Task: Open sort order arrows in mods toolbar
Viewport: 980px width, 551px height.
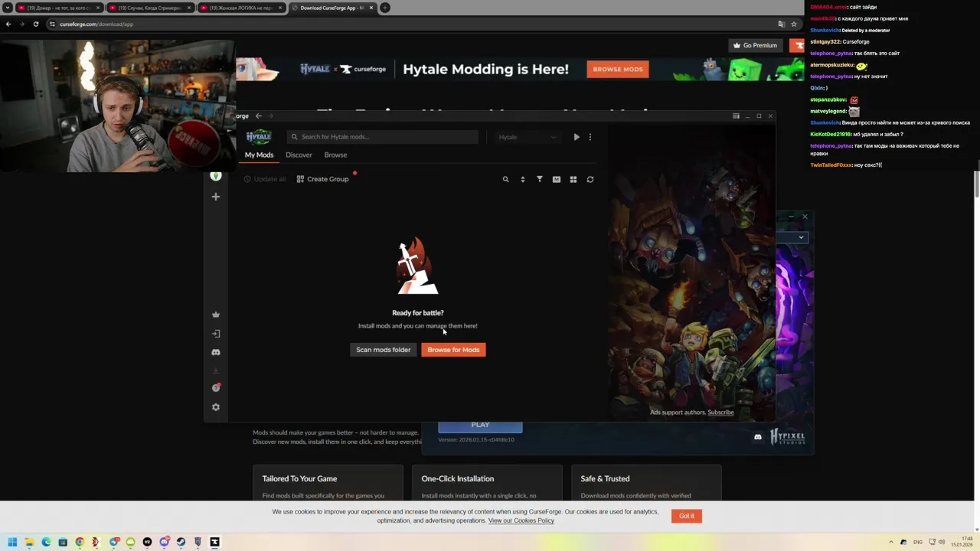Action: (x=523, y=179)
